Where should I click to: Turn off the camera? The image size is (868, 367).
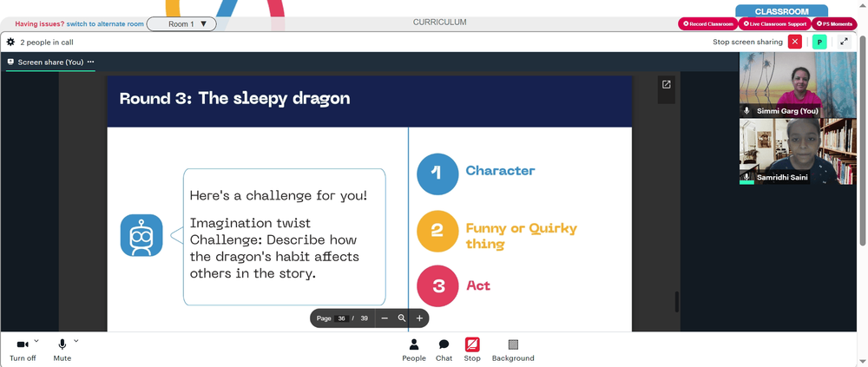(23, 351)
